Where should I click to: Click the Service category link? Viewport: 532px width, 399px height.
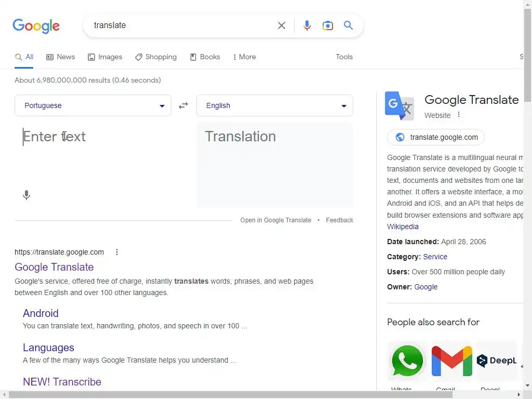coord(435,257)
